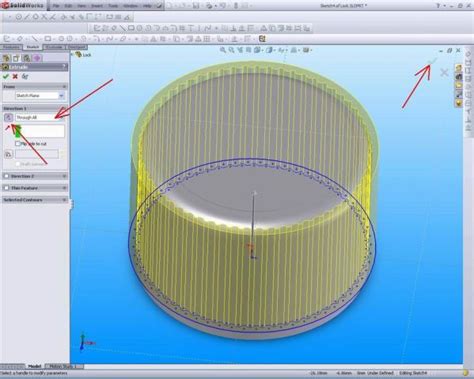Click the Draft angle input field
The width and height of the screenshot is (474, 379).
37,154
